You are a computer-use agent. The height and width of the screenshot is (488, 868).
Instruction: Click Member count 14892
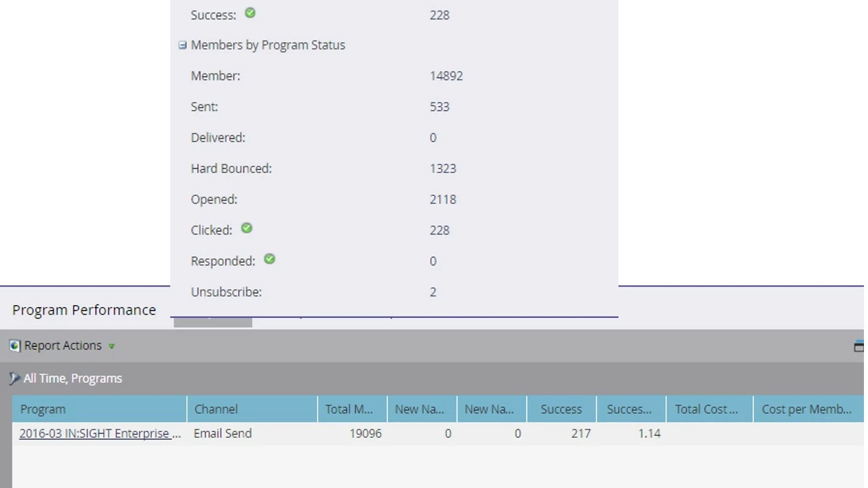pyautogui.click(x=446, y=76)
